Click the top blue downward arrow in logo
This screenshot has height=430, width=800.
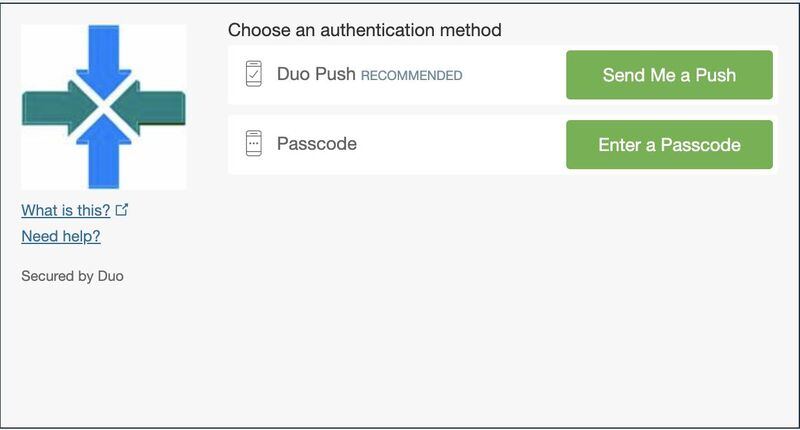(x=104, y=60)
